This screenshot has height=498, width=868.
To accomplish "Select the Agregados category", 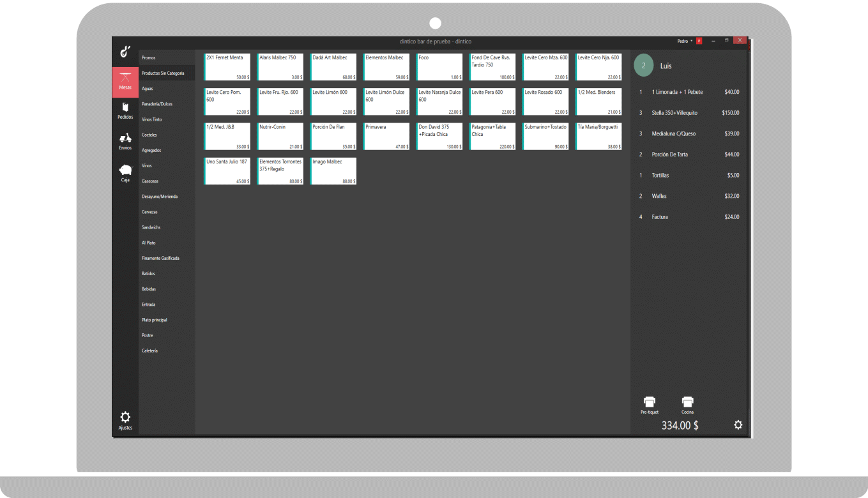I will tap(167, 150).
